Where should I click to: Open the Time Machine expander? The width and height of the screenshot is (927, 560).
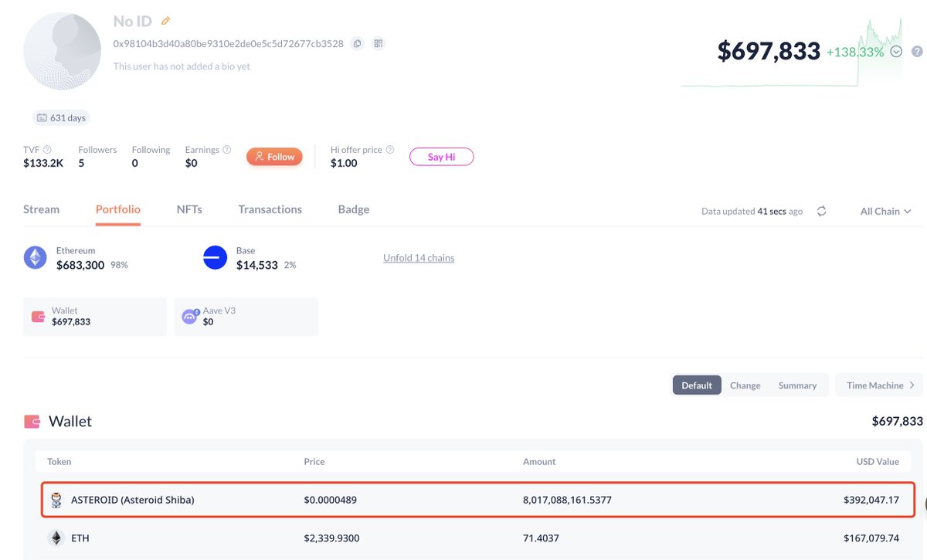point(880,385)
